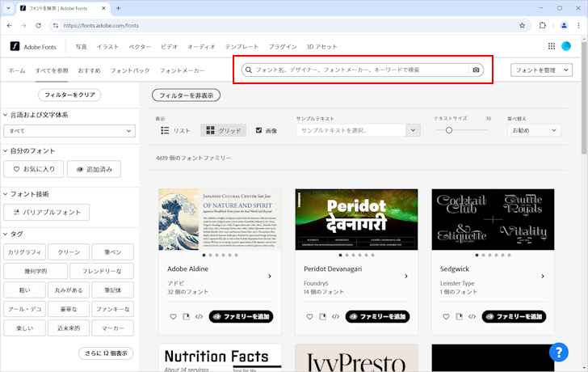Click the camera image-search icon in search bar
Viewport: 588px width, 372px height.
[x=476, y=70]
